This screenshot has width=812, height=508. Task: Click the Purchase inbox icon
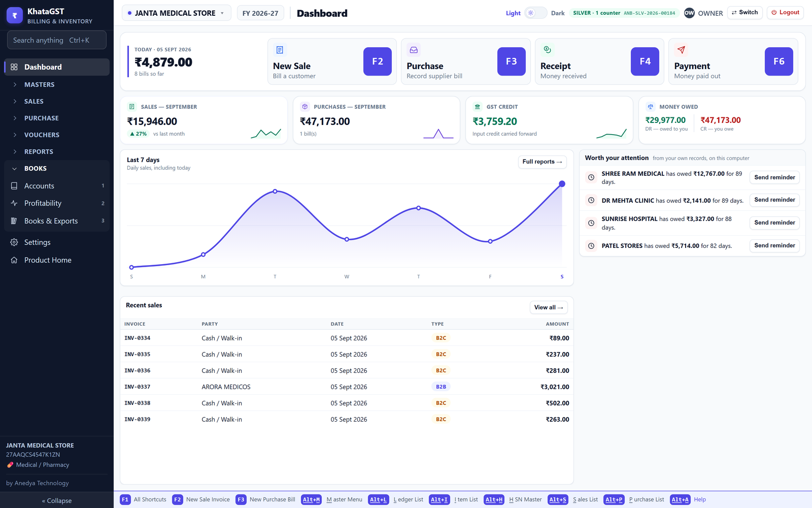click(414, 50)
